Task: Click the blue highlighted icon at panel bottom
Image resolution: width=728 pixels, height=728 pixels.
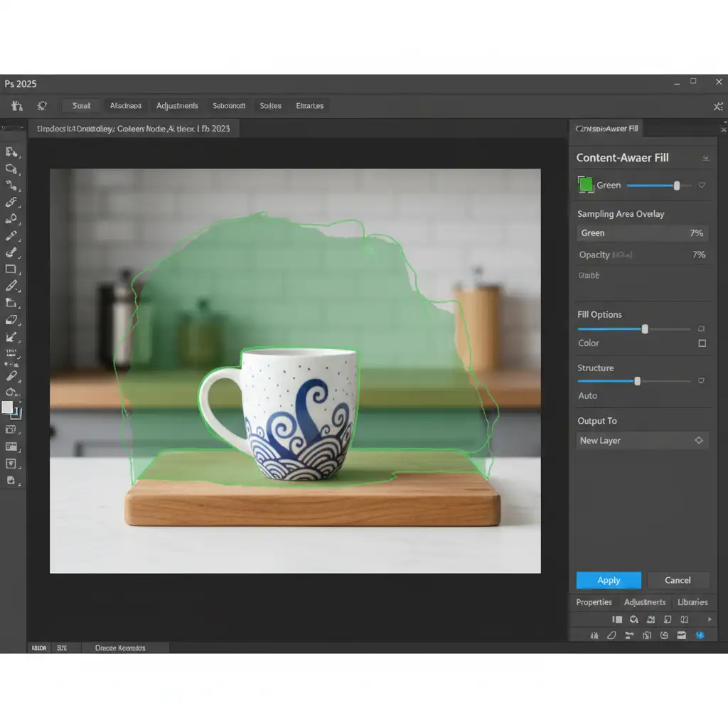Action: (x=700, y=635)
